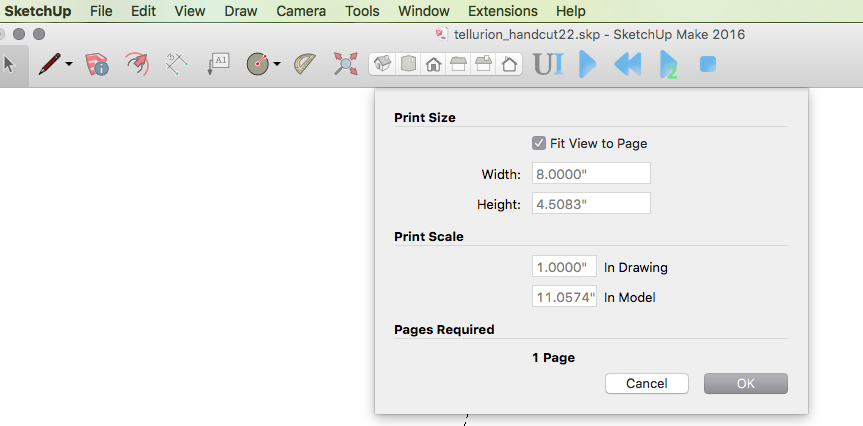Uncheck Fit View to Page checkbox

(538, 144)
